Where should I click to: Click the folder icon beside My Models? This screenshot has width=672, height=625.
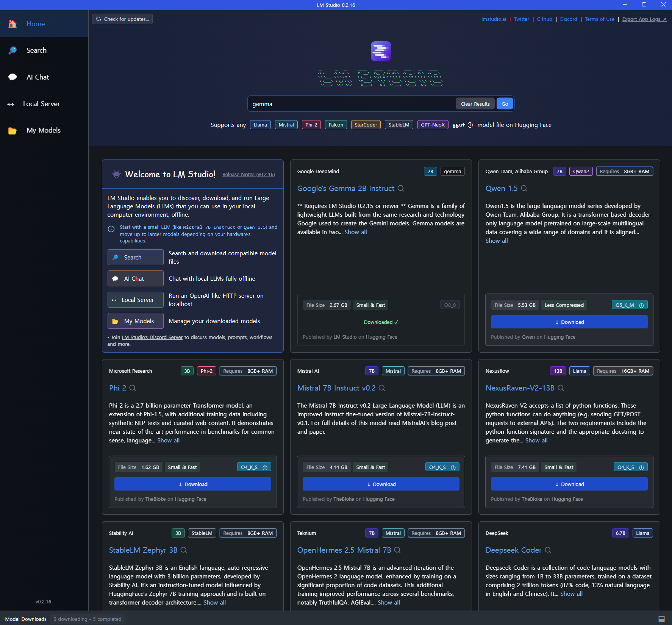(x=13, y=131)
